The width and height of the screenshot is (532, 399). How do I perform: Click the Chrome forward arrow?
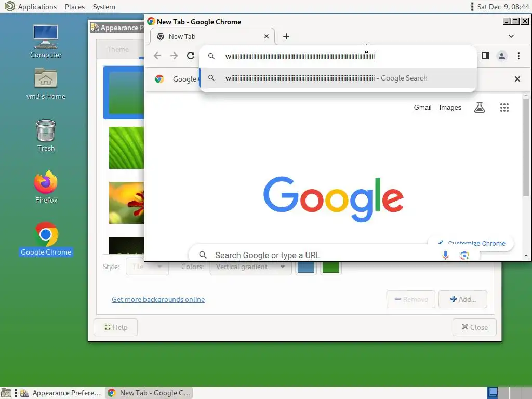(174, 56)
